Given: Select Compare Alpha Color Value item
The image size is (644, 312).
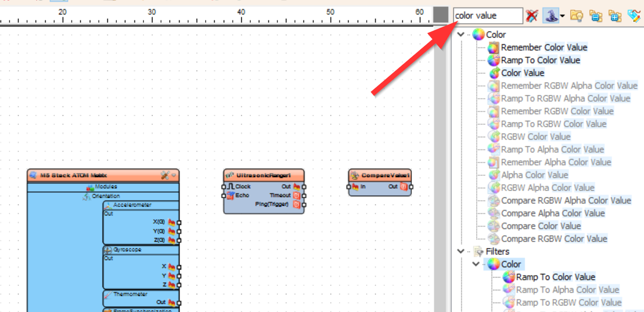Looking at the screenshot, I should pyautogui.click(x=553, y=213).
